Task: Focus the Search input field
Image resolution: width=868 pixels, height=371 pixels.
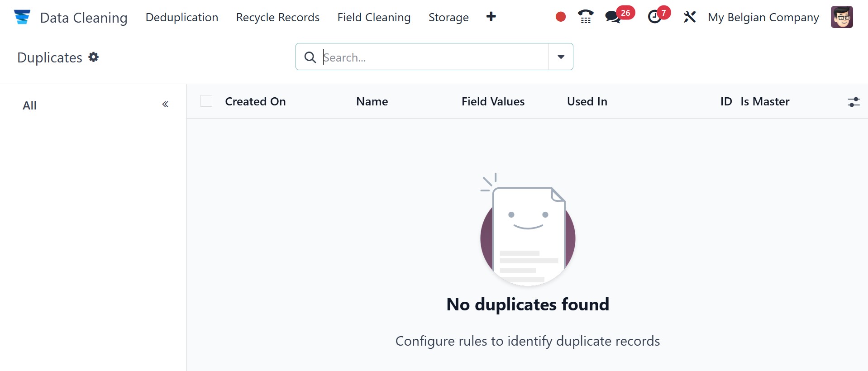Action: (434, 57)
